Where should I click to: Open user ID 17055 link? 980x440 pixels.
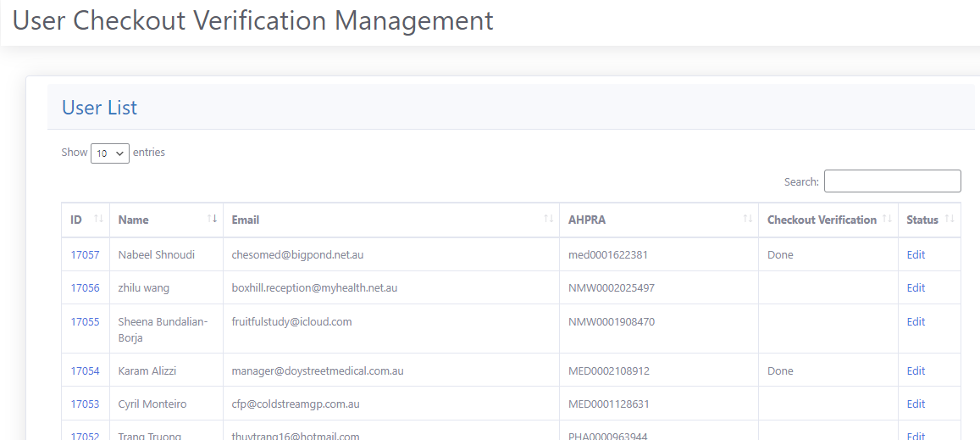point(85,321)
